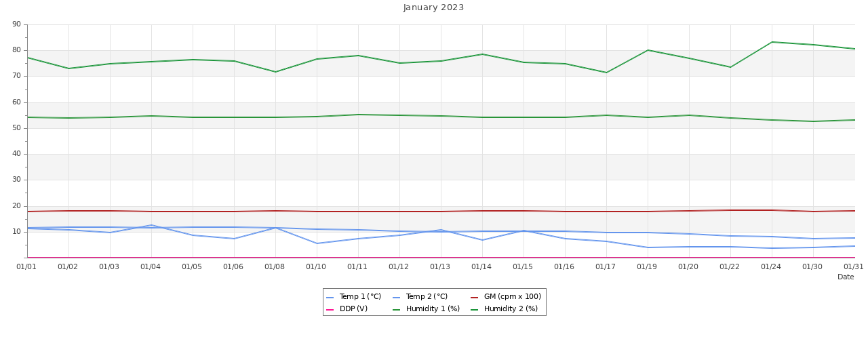Click the pink DDP legend color marker

pos(330,310)
